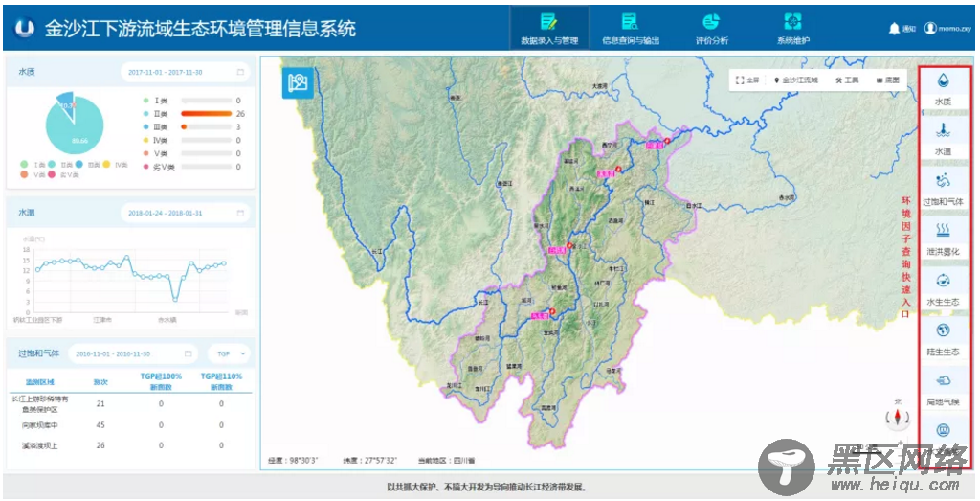Screen dimensions: 980x501
Task: Click the calendar icon in 水温 date field
Action: click(240, 213)
